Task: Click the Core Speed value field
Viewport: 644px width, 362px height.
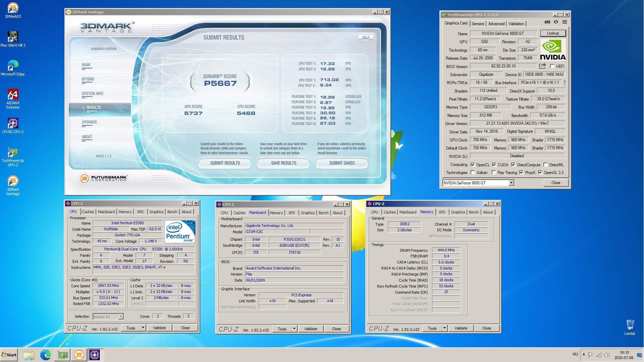Action: pos(108,286)
